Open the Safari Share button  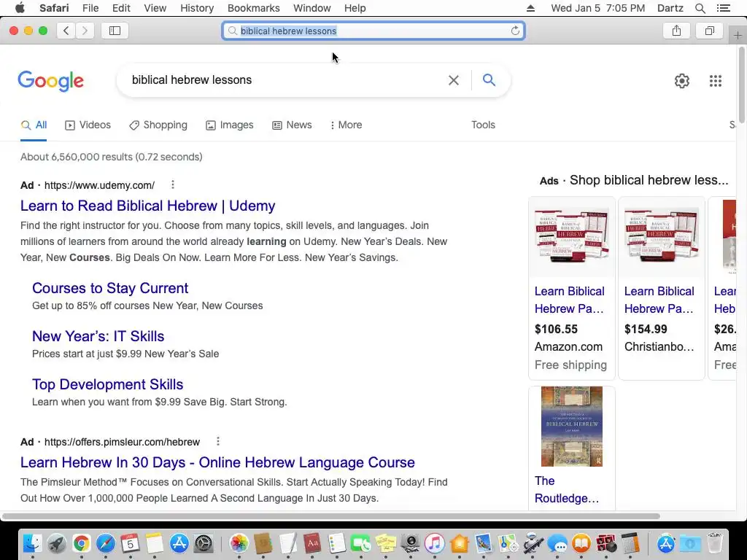(676, 31)
